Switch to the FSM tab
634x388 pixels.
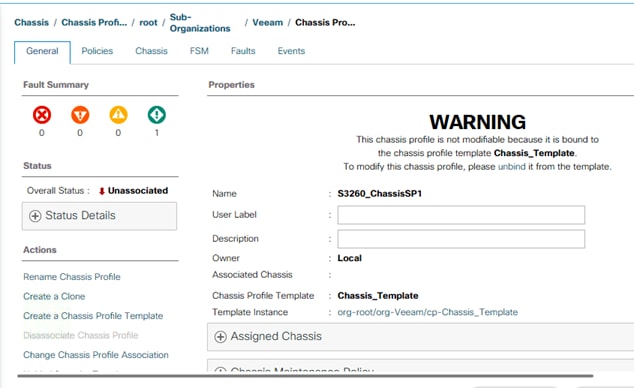tap(199, 51)
